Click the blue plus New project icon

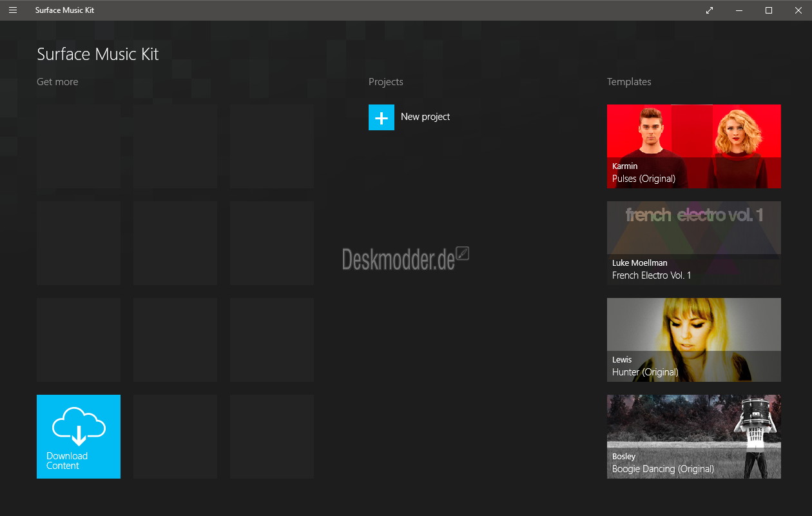pyautogui.click(x=382, y=117)
